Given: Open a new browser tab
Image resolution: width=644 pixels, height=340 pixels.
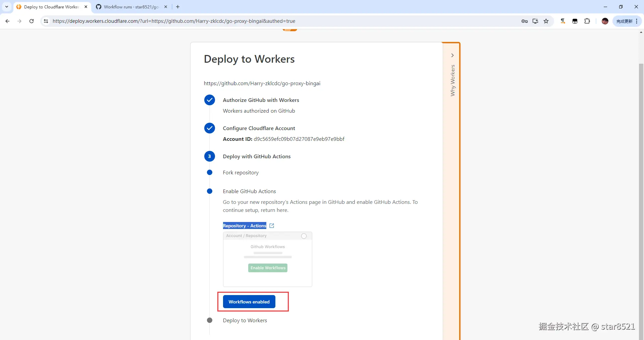Looking at the screenshot, I should (178, 7).
